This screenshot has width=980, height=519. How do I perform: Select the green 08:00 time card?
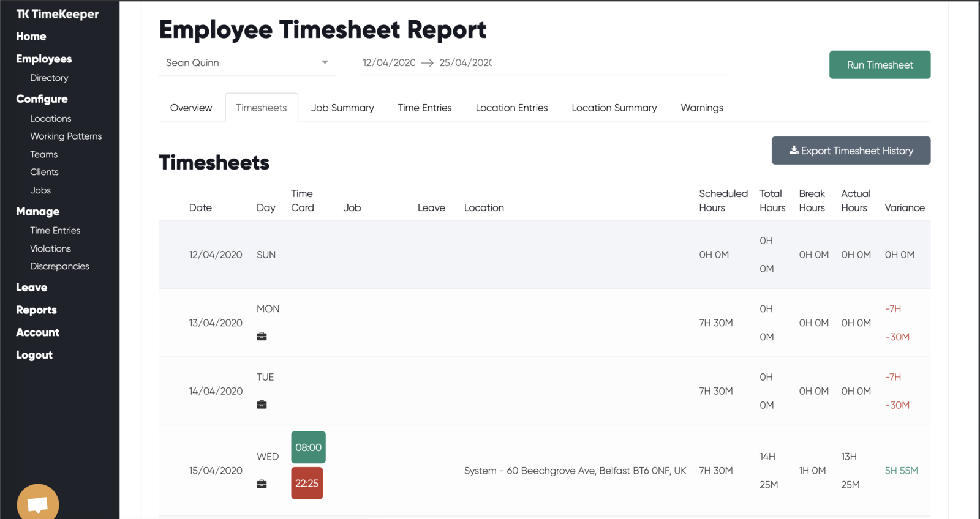[x=308, y=447]
